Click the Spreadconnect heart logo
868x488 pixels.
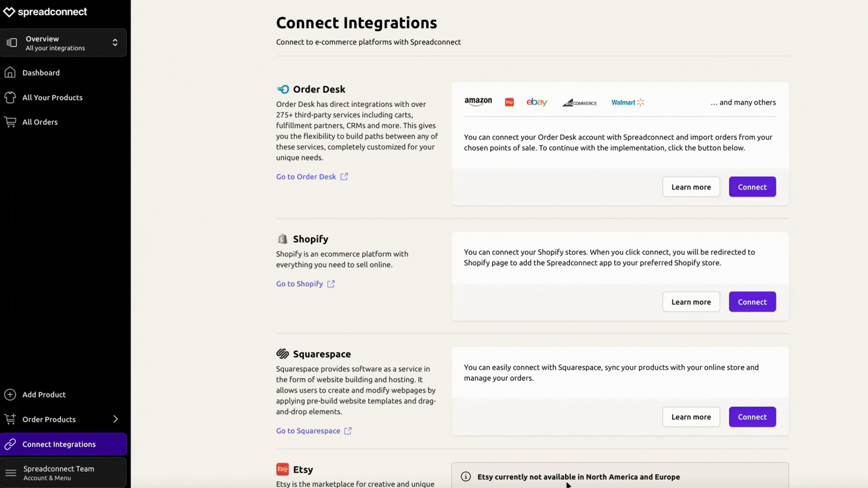(9, 12)
